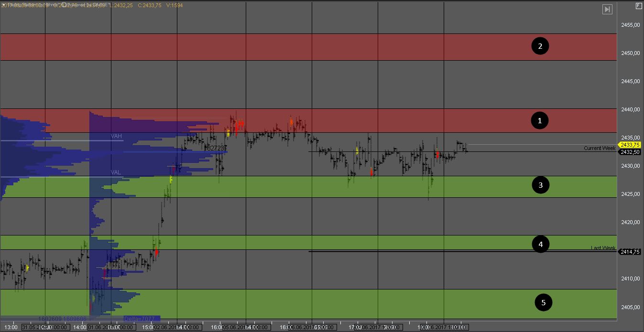Select the black circle marker numbered 2

click(540, 46)
